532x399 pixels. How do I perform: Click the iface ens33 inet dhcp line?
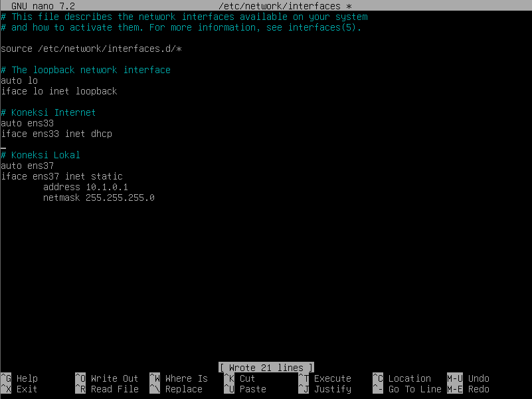tap(56, 134)
